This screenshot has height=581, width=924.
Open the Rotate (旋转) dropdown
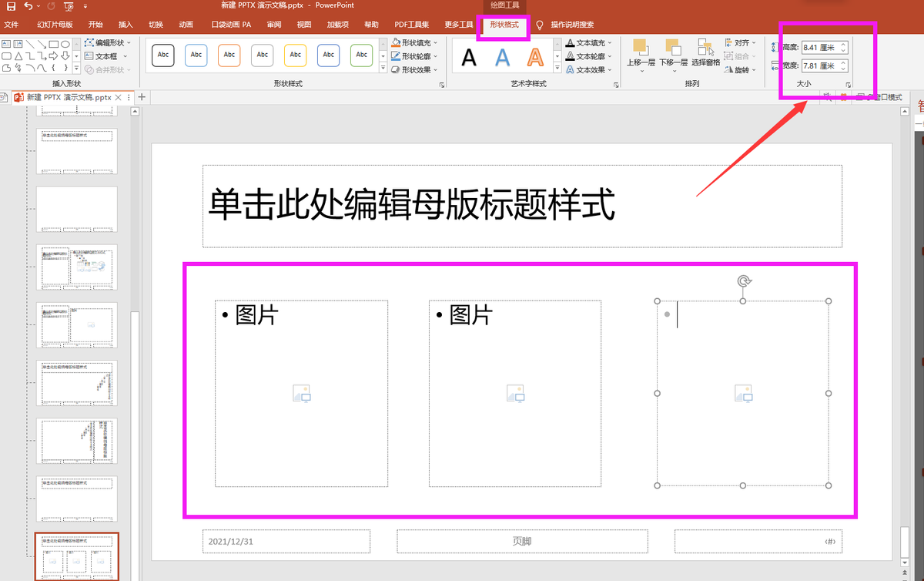click(739, 70)
